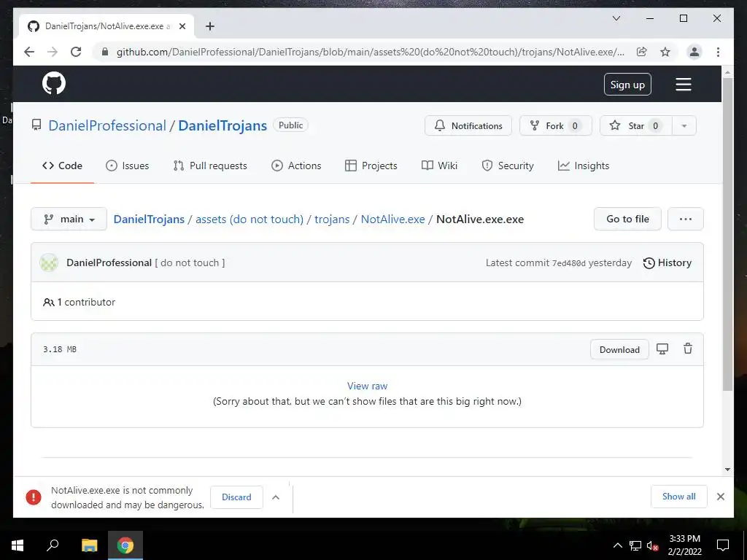Click the browser forward arrow
747x560 pixels.
coord(53,52)
